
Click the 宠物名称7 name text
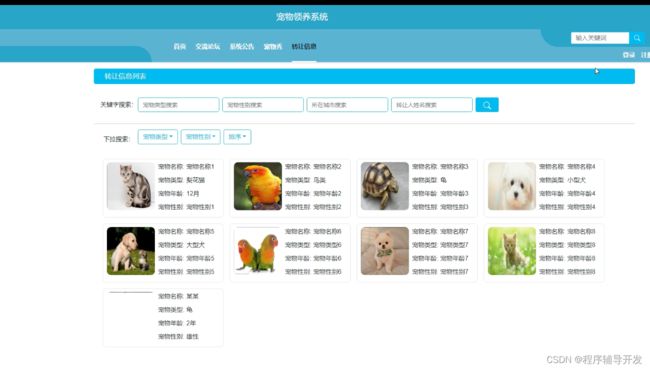454,231
